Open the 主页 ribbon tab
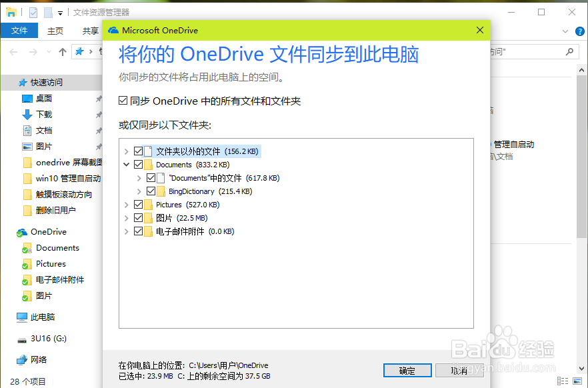This screenshot has height=388, width=588. [x=55, y=31]
